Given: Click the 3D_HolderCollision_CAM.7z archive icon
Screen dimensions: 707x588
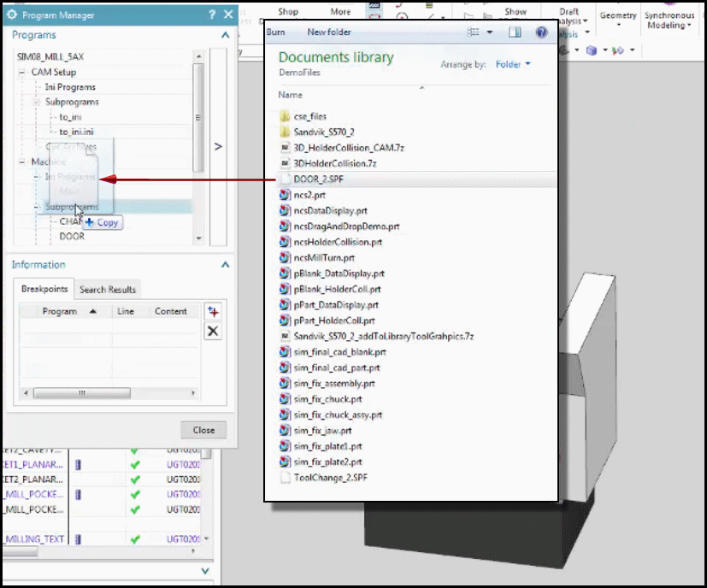Looking at the screenshot, I should coord(286,148).
